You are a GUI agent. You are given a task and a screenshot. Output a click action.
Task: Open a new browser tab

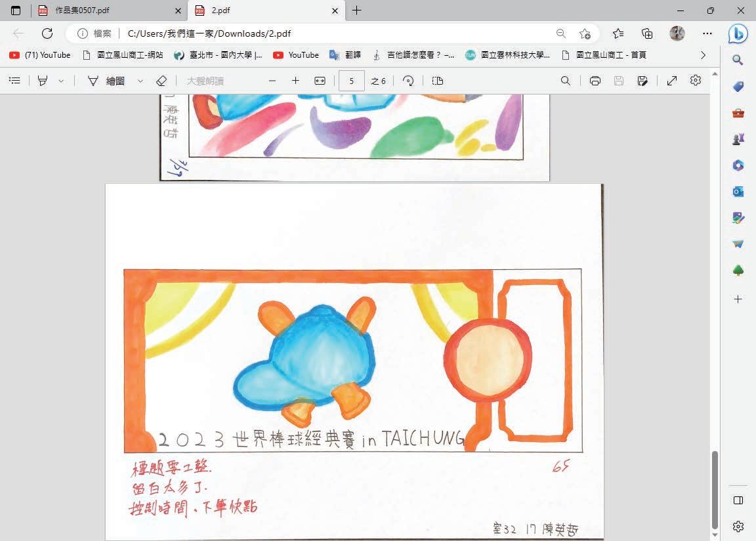pos(357,10)
